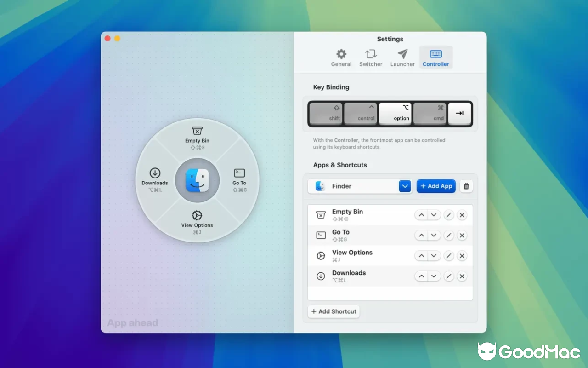Edit the Go To shortcut with the pencil icon
The height and width of the screenshot is (368, 588).
click(449, 235)
